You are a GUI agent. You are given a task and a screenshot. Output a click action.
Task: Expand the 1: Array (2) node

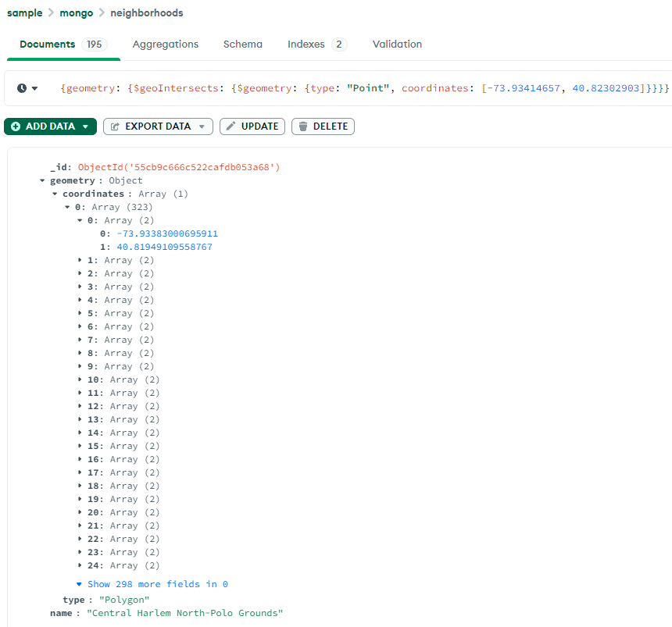pyautogui.click(x=79, y=260)
